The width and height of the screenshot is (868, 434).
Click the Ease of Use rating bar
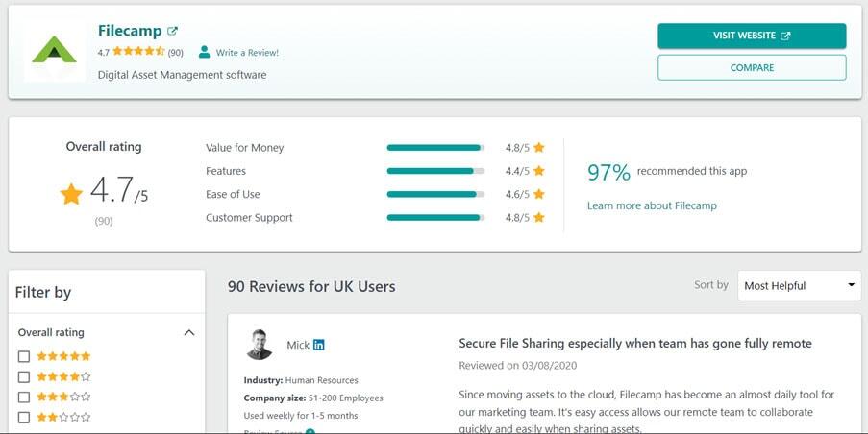pyautogui.click(x=435, y=194)
